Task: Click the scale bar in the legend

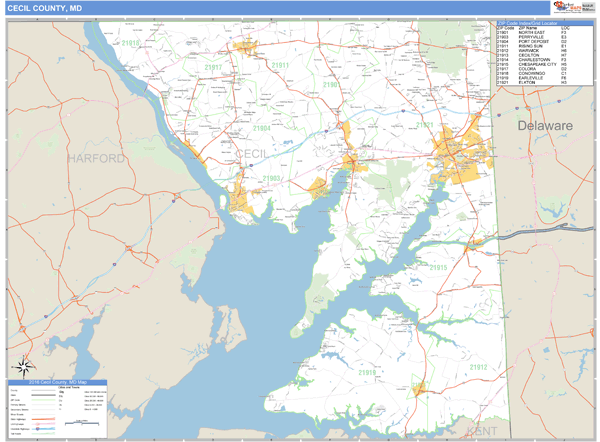Action: click(x=82, y=423)
